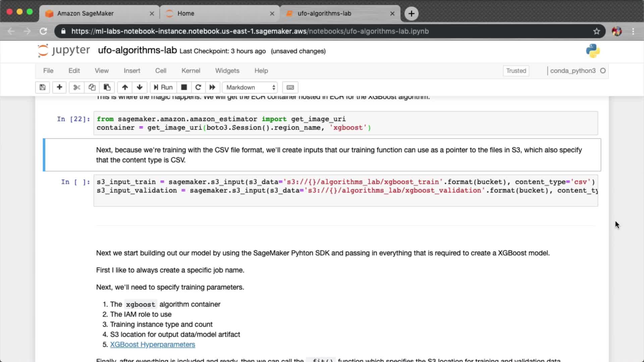This screenshot has width=644, height=362.
Task: Interrupt the kernel with stop icon
Action: tap(184, 87)
